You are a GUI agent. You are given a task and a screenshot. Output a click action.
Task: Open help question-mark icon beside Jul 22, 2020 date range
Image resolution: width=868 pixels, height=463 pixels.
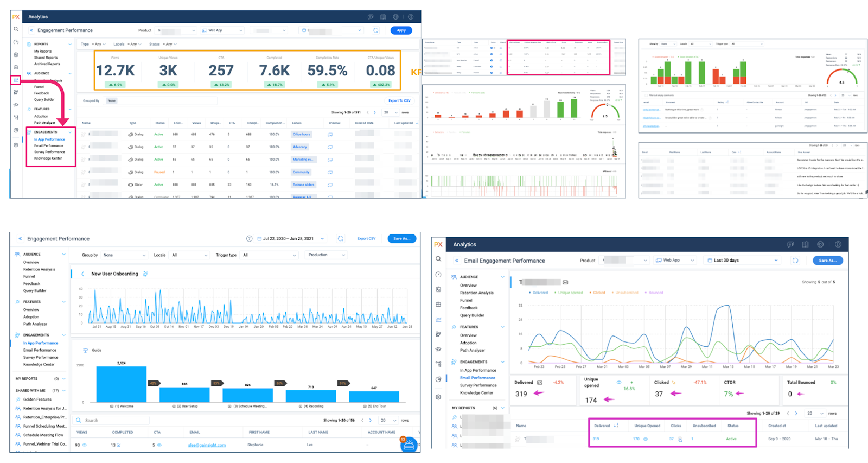coord(249,238)
